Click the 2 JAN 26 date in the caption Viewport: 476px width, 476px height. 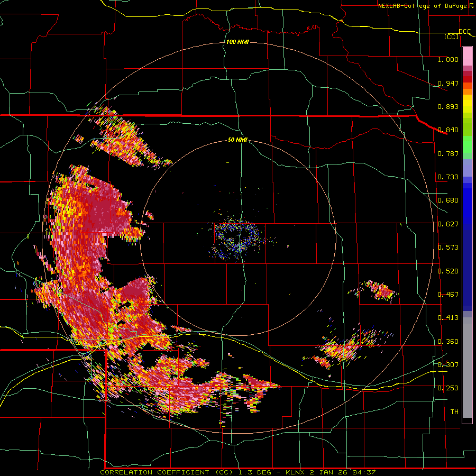[329, 472]
